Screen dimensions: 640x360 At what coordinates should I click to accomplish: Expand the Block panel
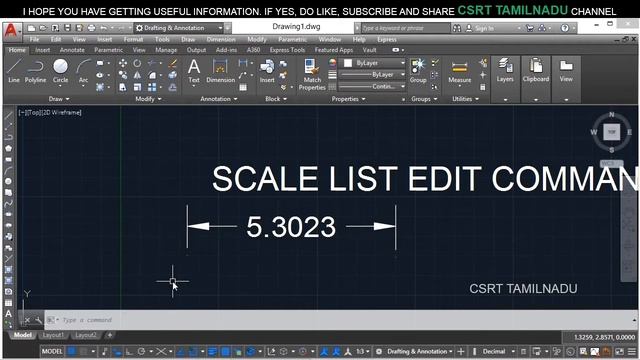pyautogui.click(x=276, y=99)
